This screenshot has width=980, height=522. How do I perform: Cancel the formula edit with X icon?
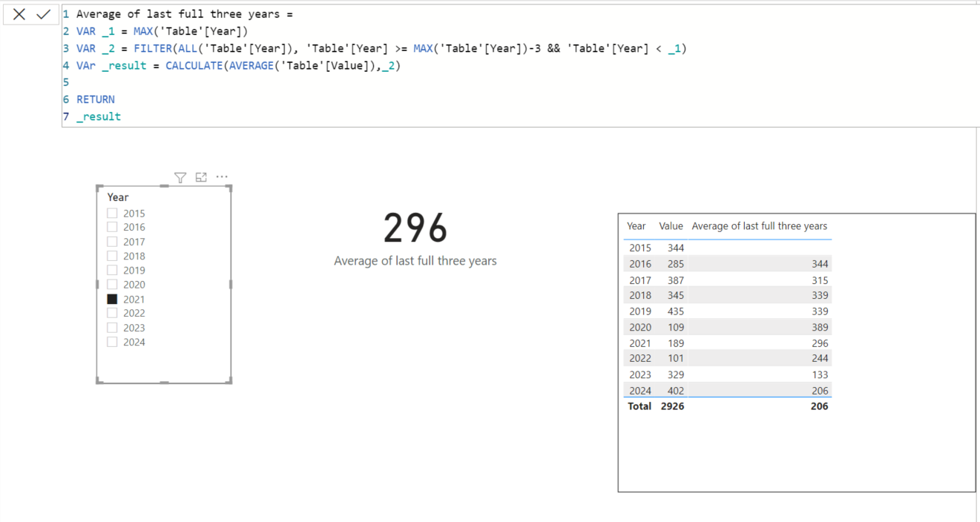pos(19,14)
